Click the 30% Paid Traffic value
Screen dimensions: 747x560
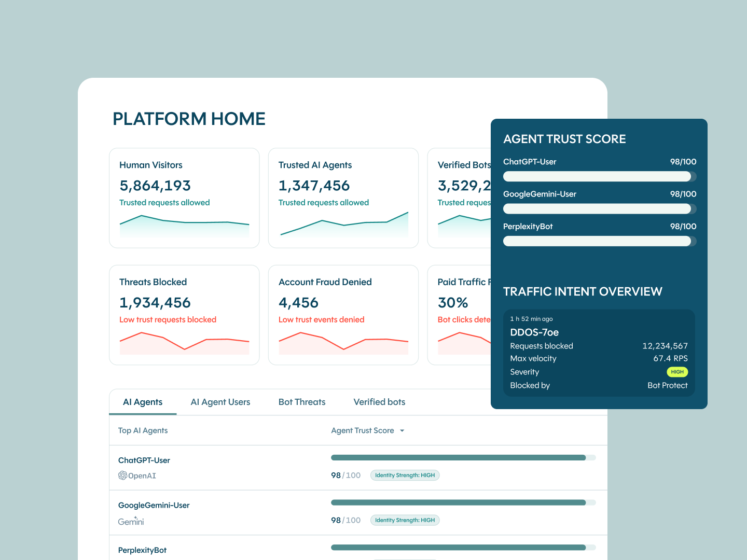click(453, 303)
